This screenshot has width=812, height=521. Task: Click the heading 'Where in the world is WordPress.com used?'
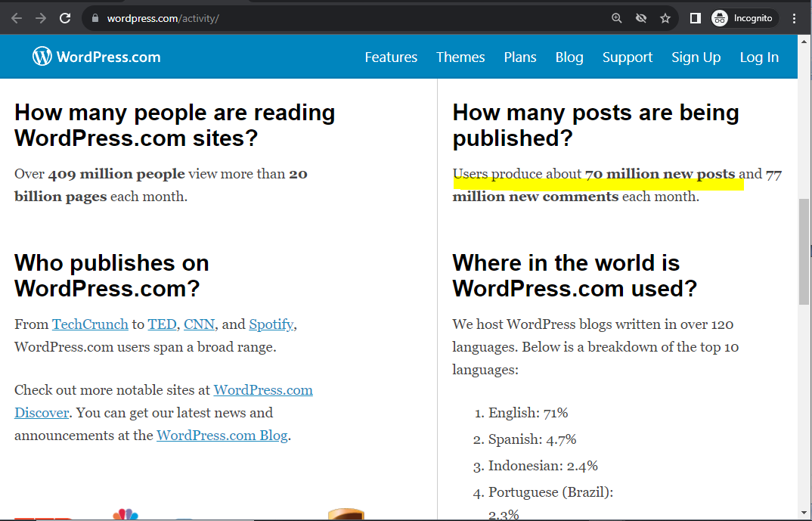(575, 275)
